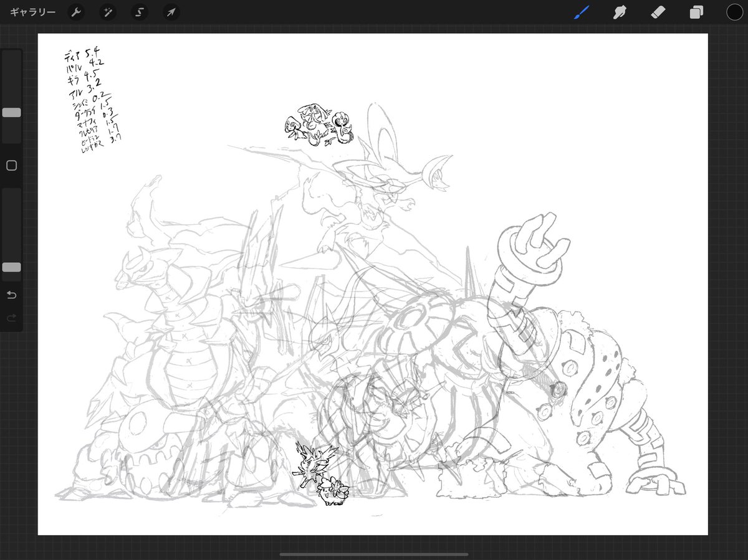Select the Transform arrow tool

coord(171,12)
